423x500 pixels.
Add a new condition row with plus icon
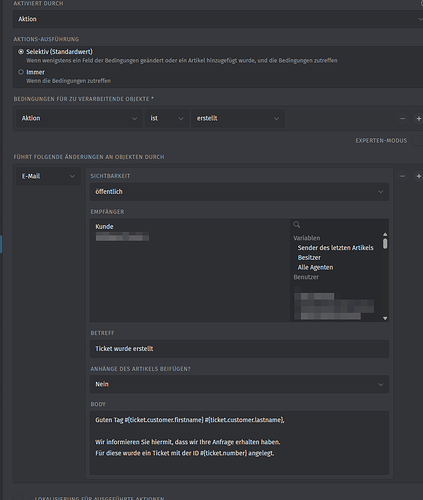pos(418,118)
